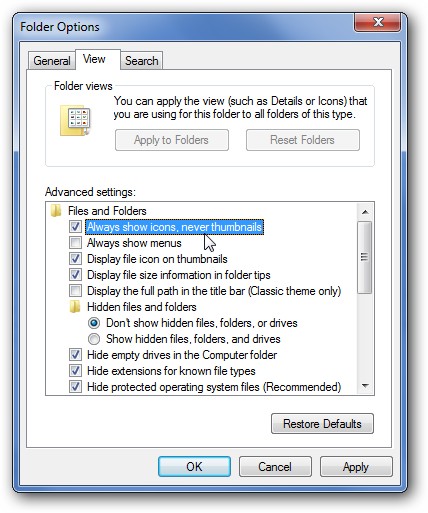This screenshot has width=428, height=513.
Task: Uncheck Always show icons, never thumbnails
Action: (x=75, y=227)
